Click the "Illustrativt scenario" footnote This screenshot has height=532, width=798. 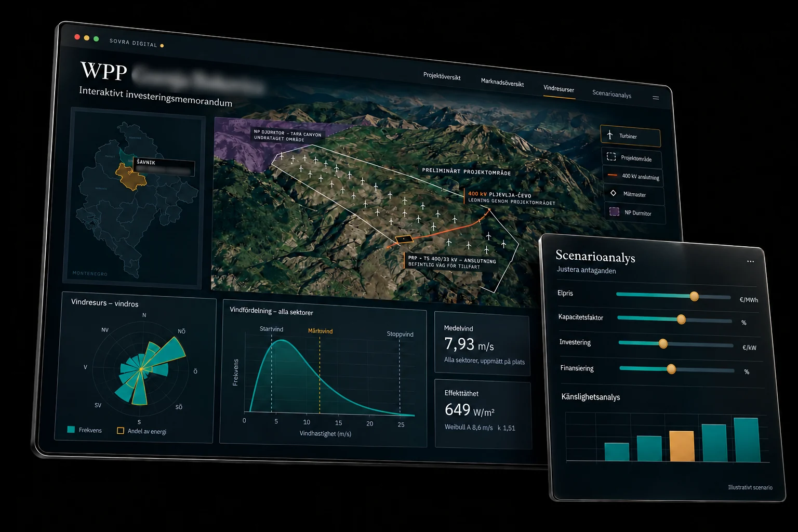(x=750, y=487)
